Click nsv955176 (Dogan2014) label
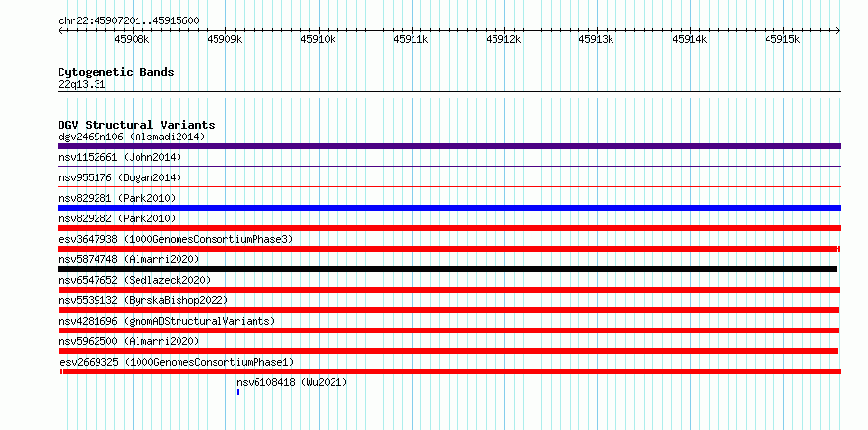The height and width of the screenshot is (430, 868). (120, 177)
